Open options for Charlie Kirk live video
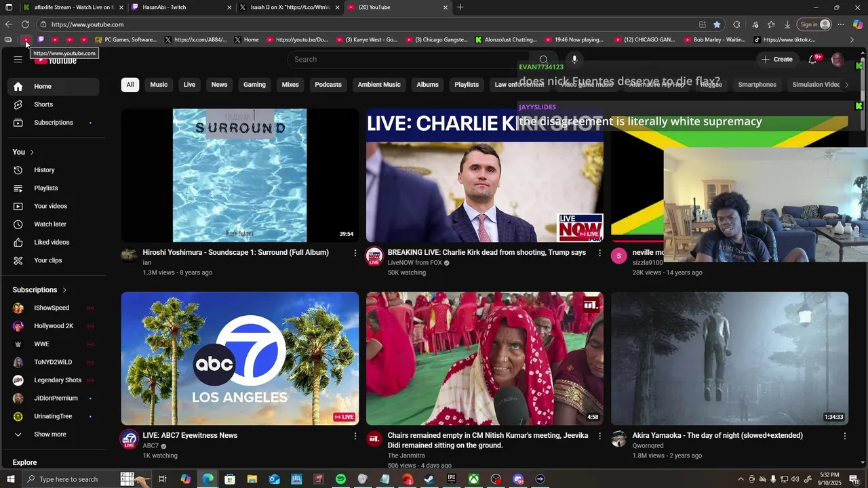Image resolution: width=868 pixels, height=488 pixels. pyautogui.click(x=599, y=253)
